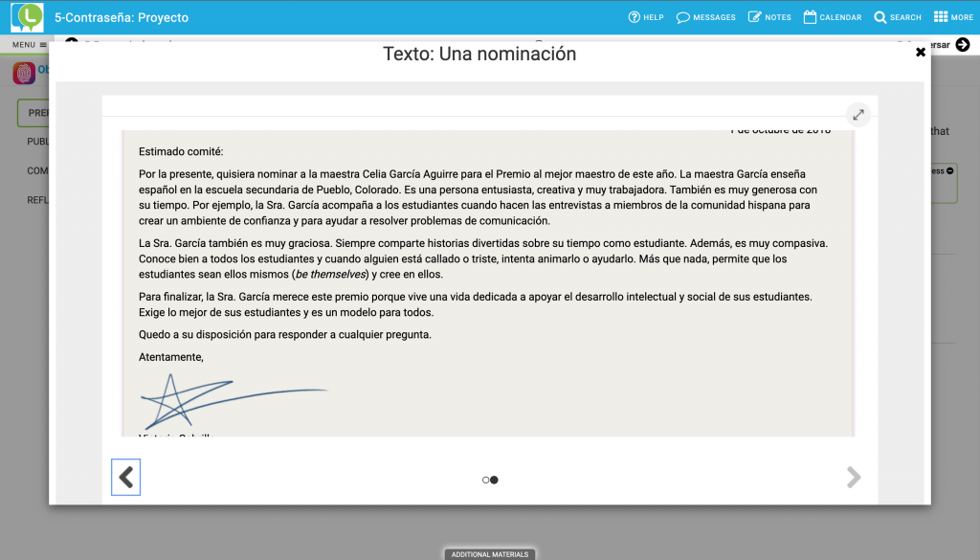Click the dialog heading Texto: Una nominación
The width and height of the screenshot is (980, 560).
click(479, 54)
